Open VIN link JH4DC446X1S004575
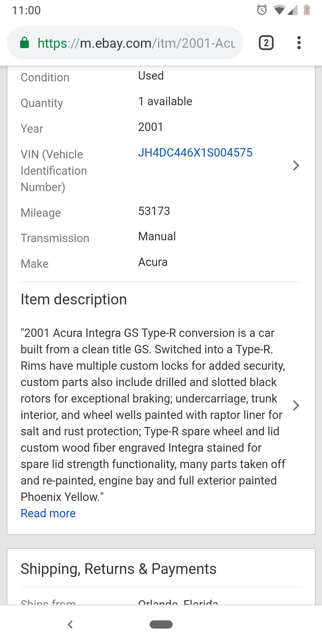Screen dimensions: 322x644 (195, 153)
